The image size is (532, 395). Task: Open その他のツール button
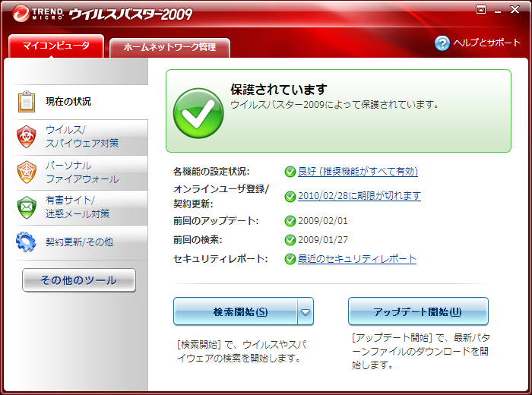(x=78, y=280)
